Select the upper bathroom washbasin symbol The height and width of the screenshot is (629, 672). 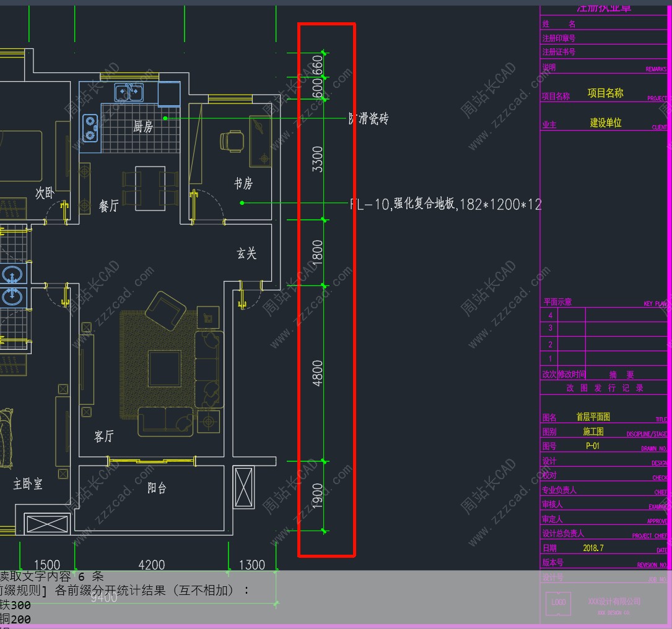click(12, 274)
